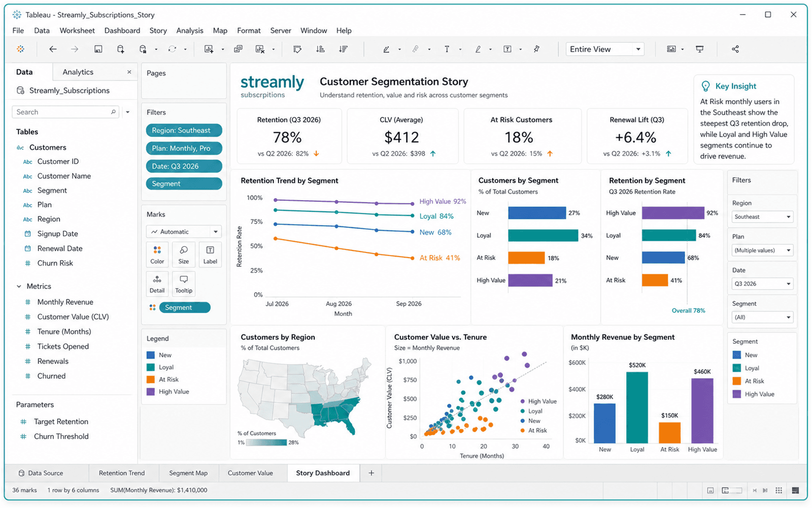Click the swap rows and columns icon
The image size is (812, 508).
(x=297, y=49)
